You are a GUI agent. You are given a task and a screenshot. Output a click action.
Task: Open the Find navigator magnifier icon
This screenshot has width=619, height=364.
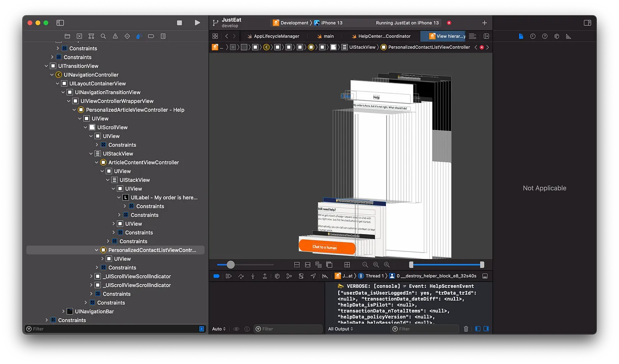click(x=103, y=36)
